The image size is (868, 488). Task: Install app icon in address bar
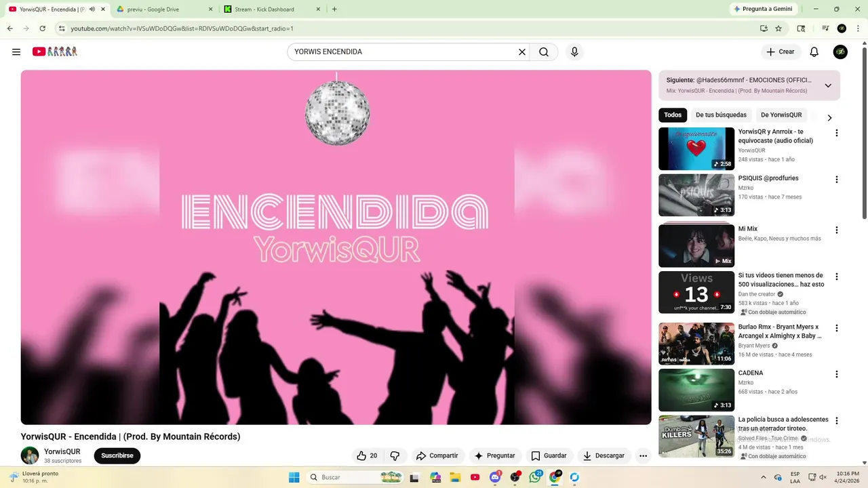(764, 28)
